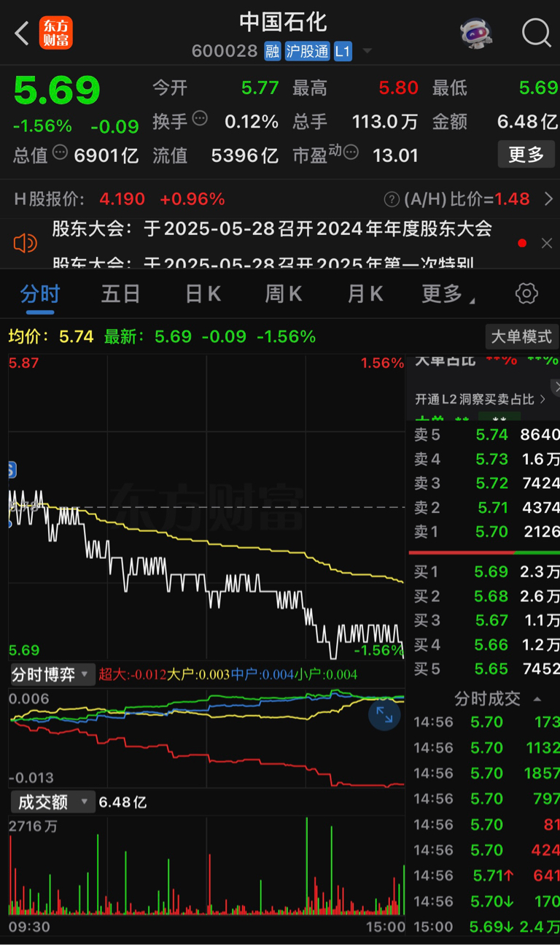The height and width of the screenshot is (945, 560).
Task: Tap the 均价: 5.74 average price label
Action: pos(51,336)
